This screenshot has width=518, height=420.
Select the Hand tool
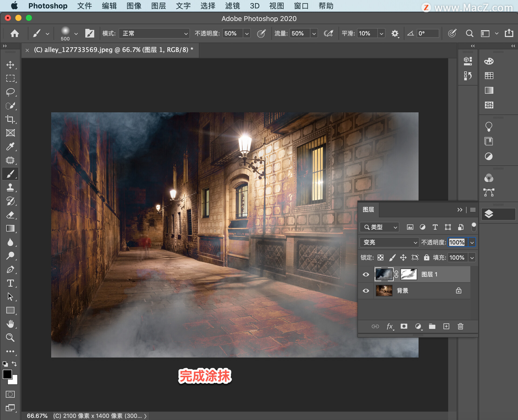pyautogui.click(x=10, y=324)
